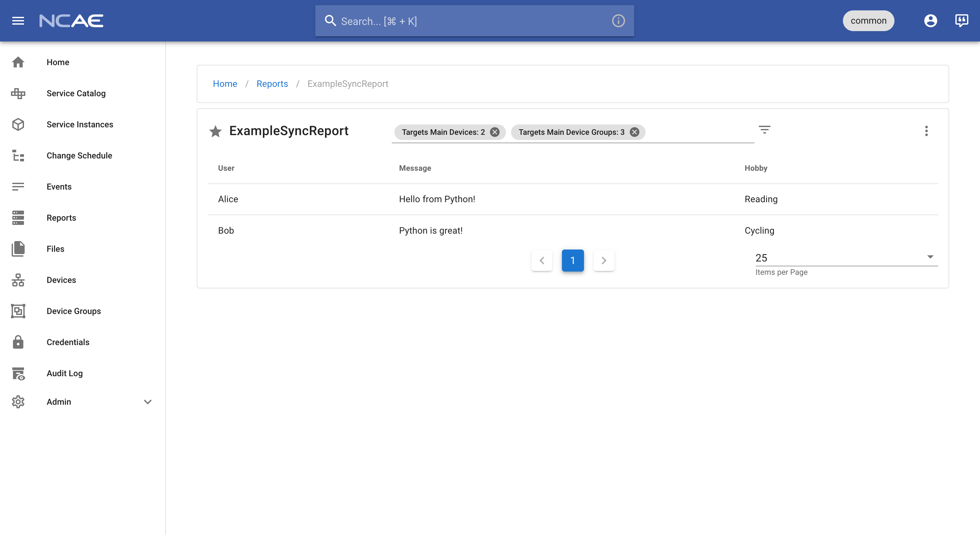Image resolution: width=980 pixels, height=558 pixels.
Task: Click the Admin sidebar label
Action: click(x=59, y=401)
